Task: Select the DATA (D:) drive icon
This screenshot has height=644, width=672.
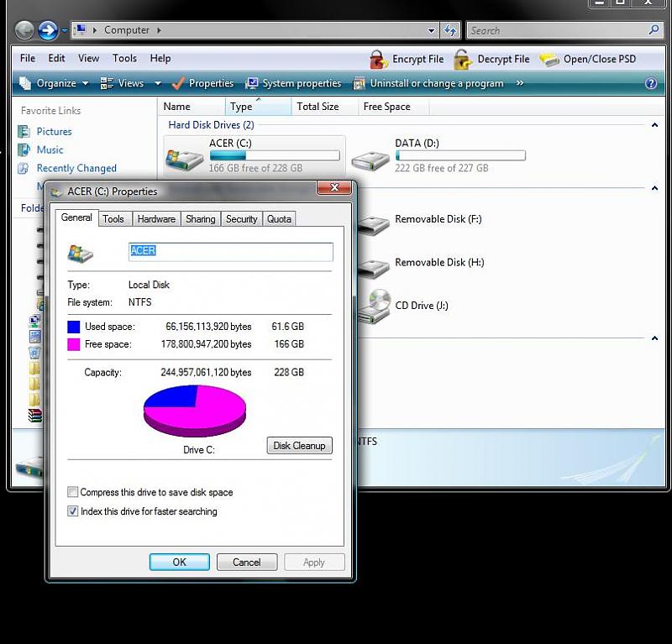Action: (x=370, y=160)
